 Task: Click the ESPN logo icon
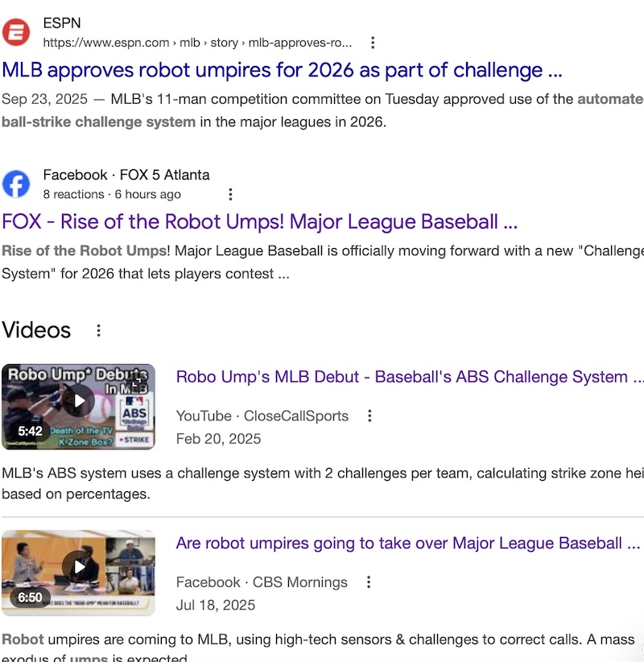[16, 32]
